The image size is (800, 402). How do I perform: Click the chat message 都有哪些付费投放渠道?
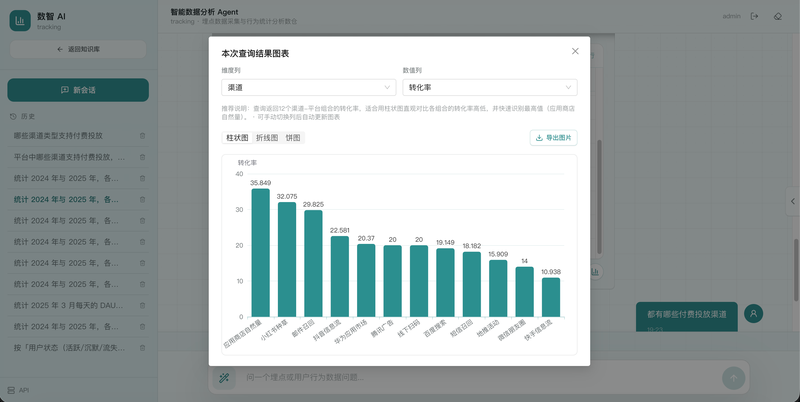click(687, 314)
